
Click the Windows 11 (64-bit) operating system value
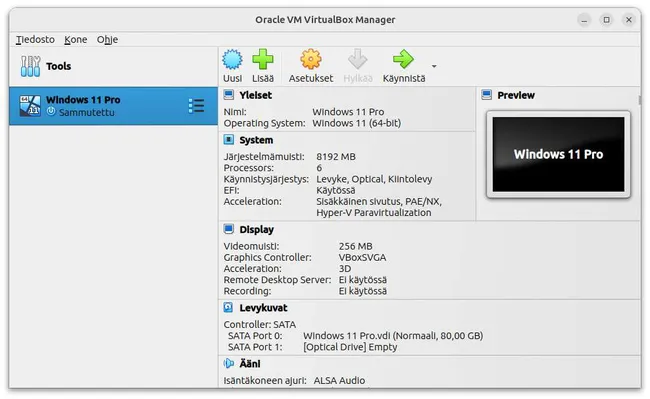point(357,123)
